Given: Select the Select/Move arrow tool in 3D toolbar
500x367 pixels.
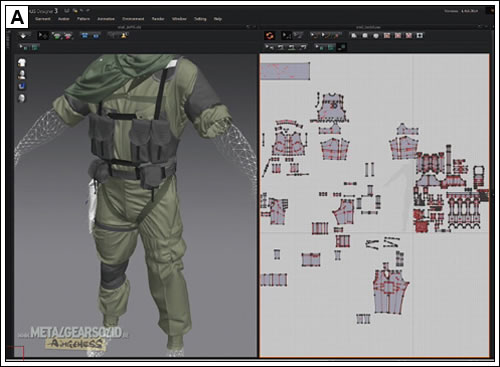Looking at the screenshot, I should [x=43, y=36].
